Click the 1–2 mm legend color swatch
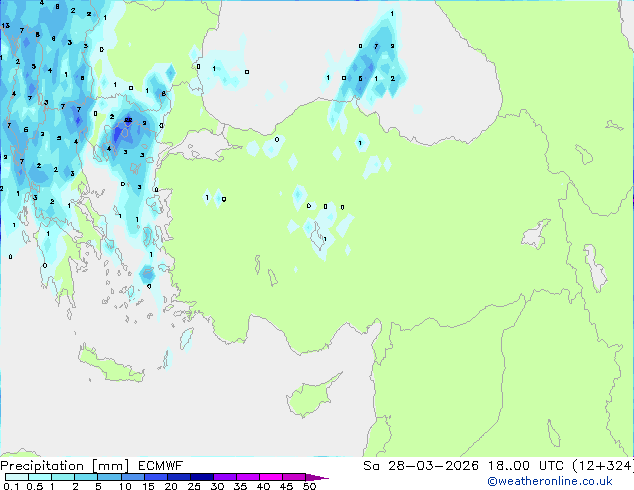 [63, 477]
